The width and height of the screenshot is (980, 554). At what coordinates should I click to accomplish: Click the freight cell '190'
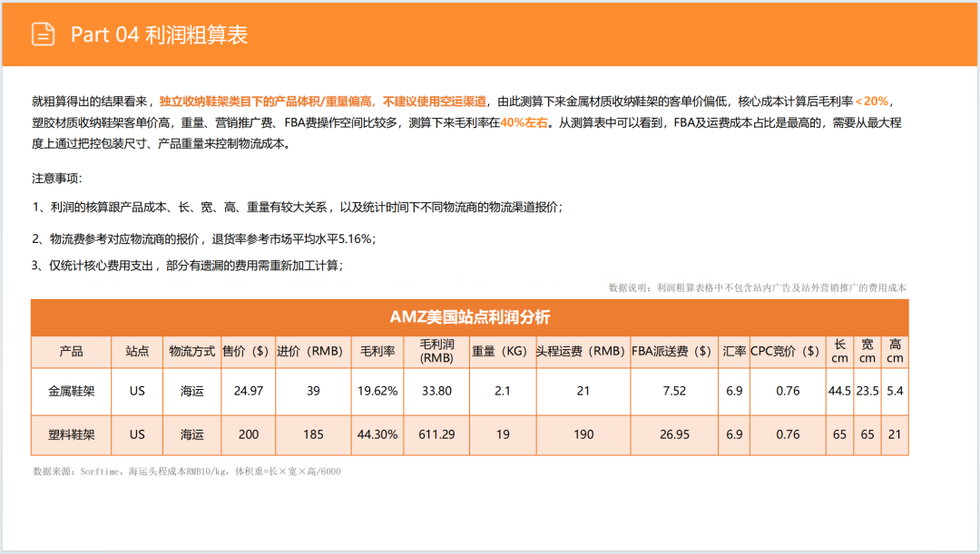[x=583, y=434]
